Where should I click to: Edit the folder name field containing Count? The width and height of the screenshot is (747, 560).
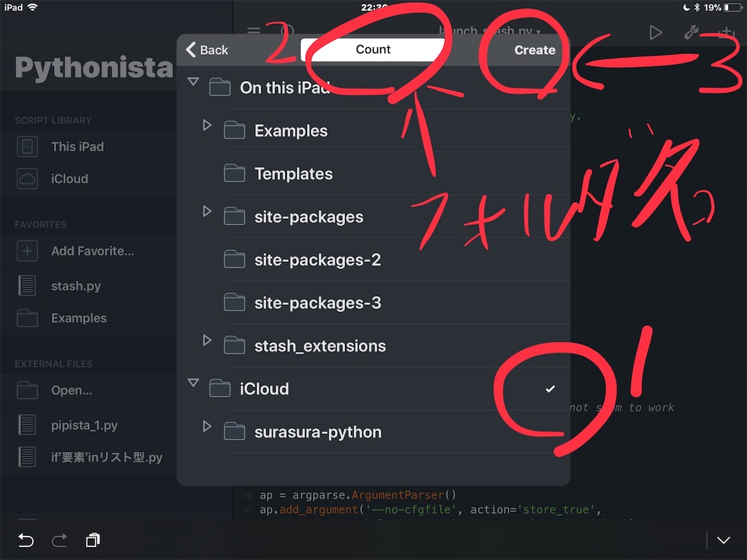click(373, 50)
